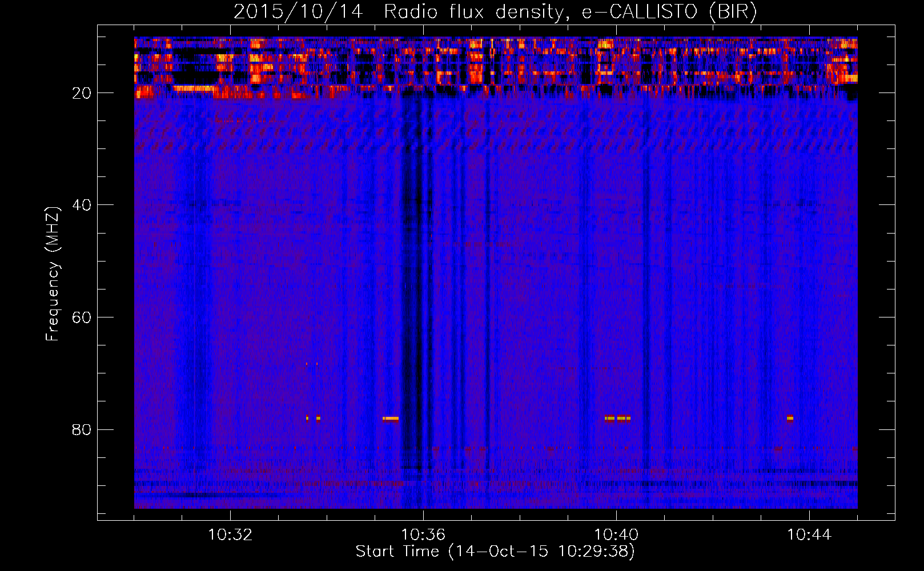Click the 10:32 time tick label
Viewport: 924px width, 571px height.
(x=230, y=535)
